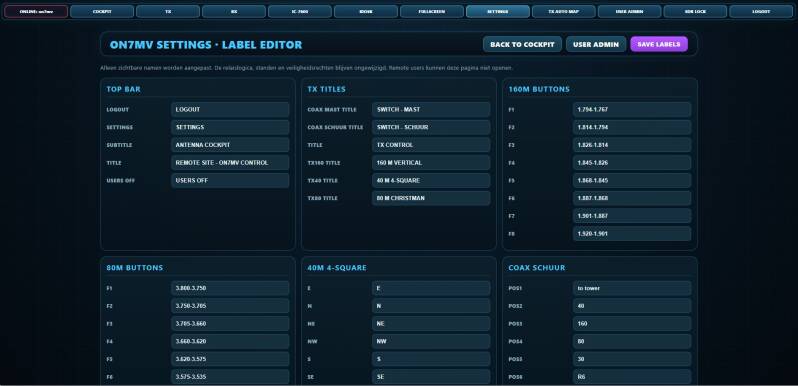Edit 80M F3 field 3.705-3.660
This screenshot has height=386, width=798.
click(230, 324)
